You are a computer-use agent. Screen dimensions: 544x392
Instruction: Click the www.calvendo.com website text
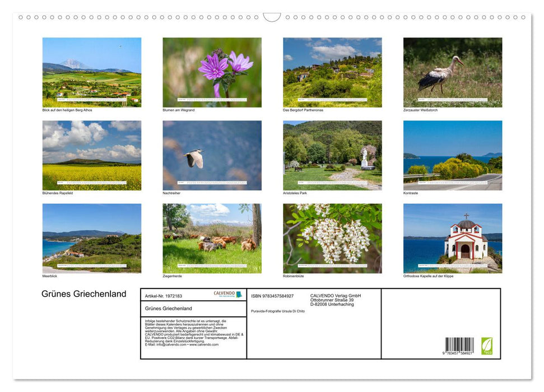[204, 344]
